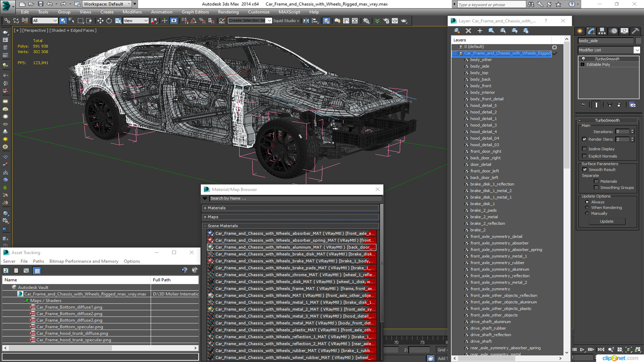Toggle the Manage Layers toolbar button

[326, 21]
